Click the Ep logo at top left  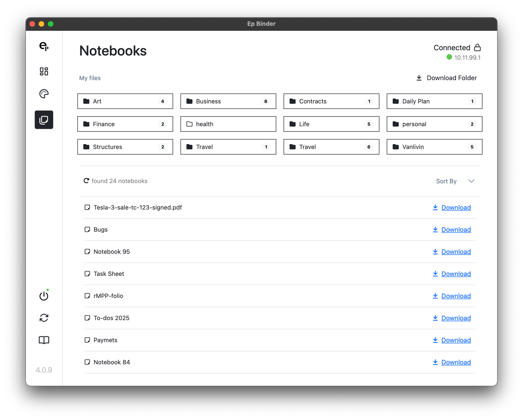pyautogui.click(x=44, y=46)
